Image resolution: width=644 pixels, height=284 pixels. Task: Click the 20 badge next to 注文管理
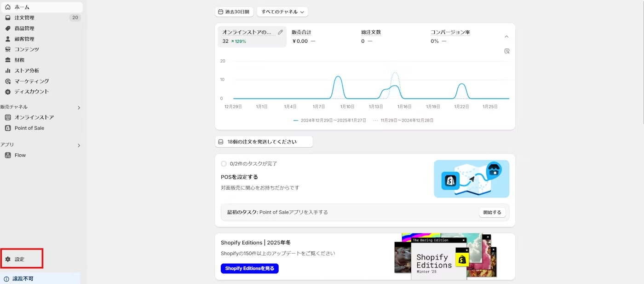75,17
